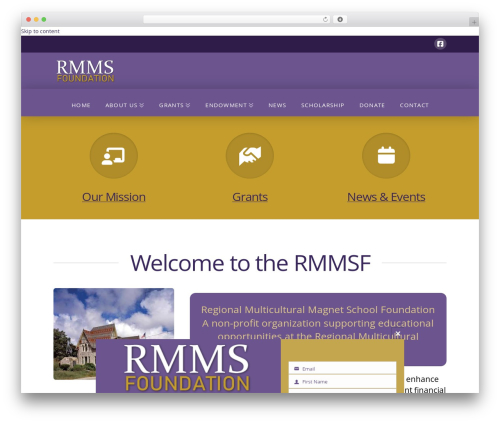Close the signup popup with the X
Image resolution: width=500 pixels, height=423 pixels.
coord(398,333)
